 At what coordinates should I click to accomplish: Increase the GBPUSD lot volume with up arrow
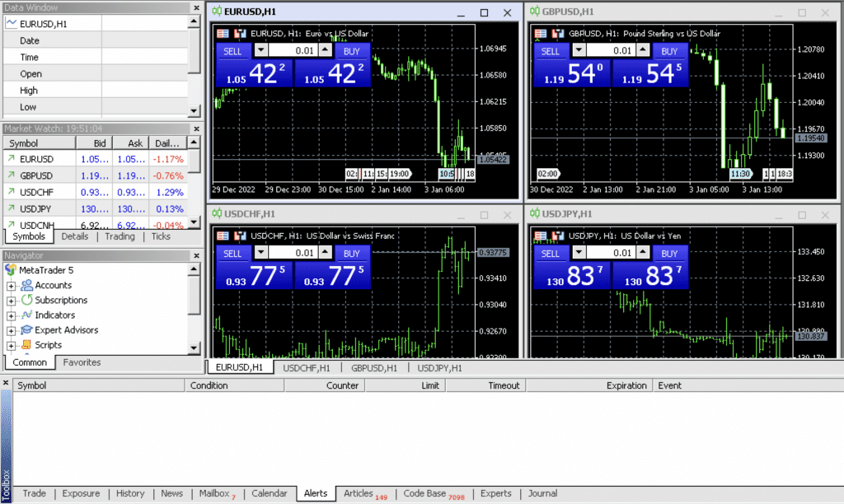point(643,50)
